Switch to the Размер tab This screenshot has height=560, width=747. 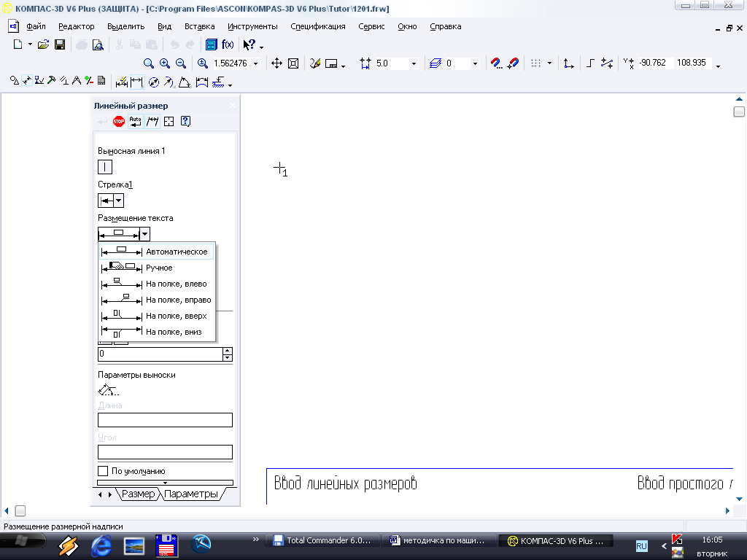coord(138,494)
